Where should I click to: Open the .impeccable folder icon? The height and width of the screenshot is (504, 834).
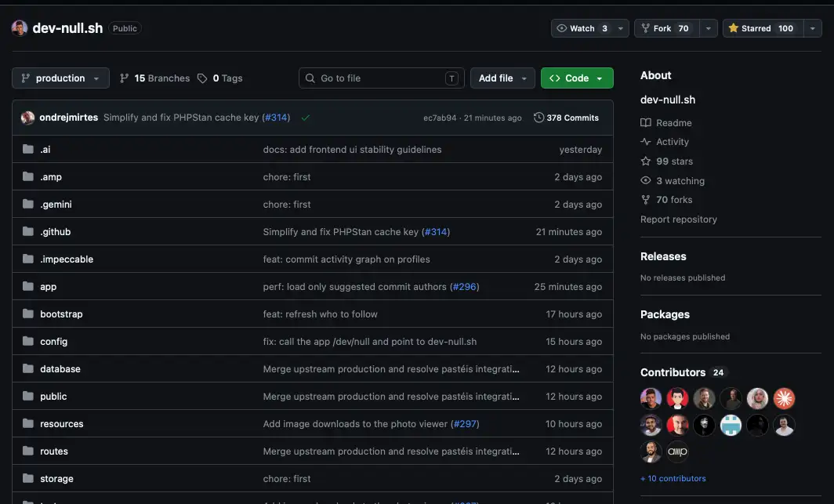click(28, 259)
